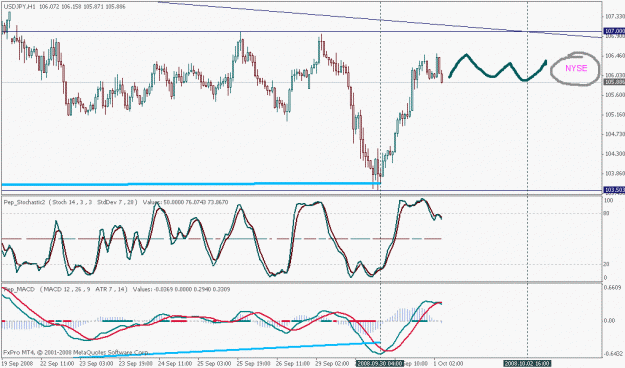Click the 25 Sep 03:00 time label
The image size is (625, 368).
pyautogui.click(x=214, y=364)
